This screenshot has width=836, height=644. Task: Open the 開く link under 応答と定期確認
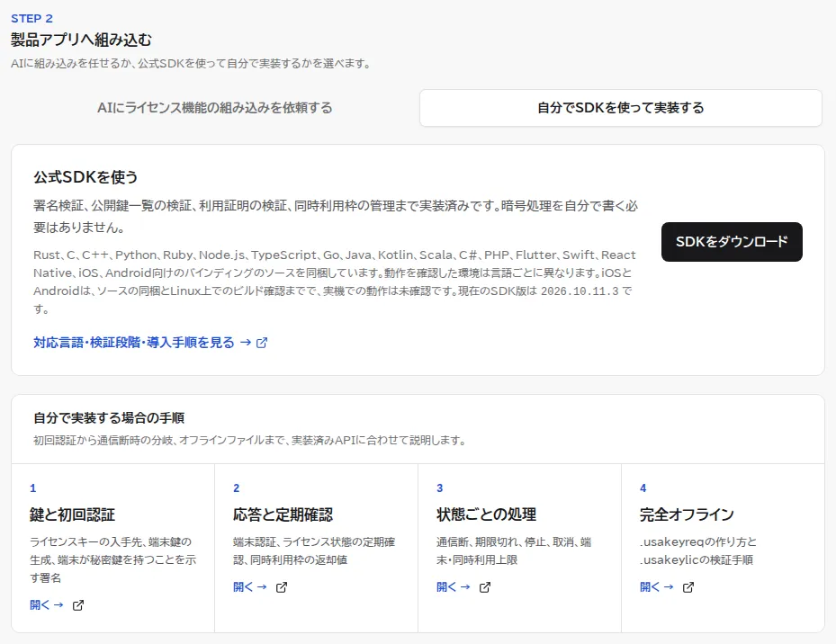click(250, 587)
